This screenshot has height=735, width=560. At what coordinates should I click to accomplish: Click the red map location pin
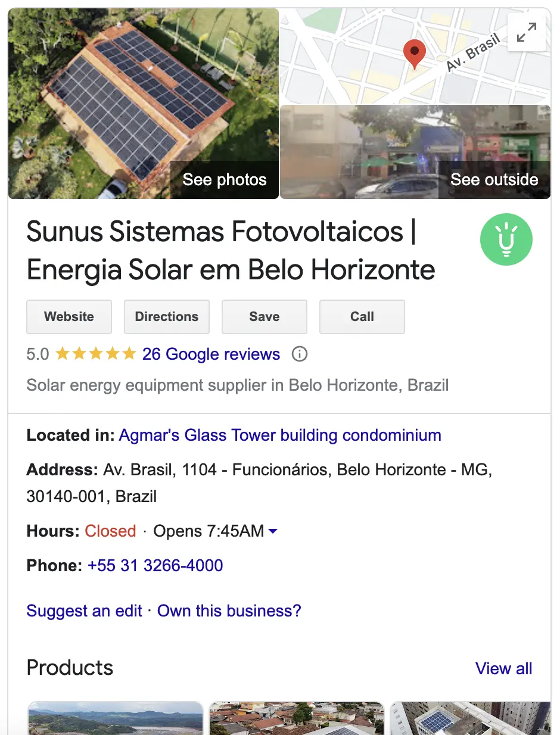414,54
